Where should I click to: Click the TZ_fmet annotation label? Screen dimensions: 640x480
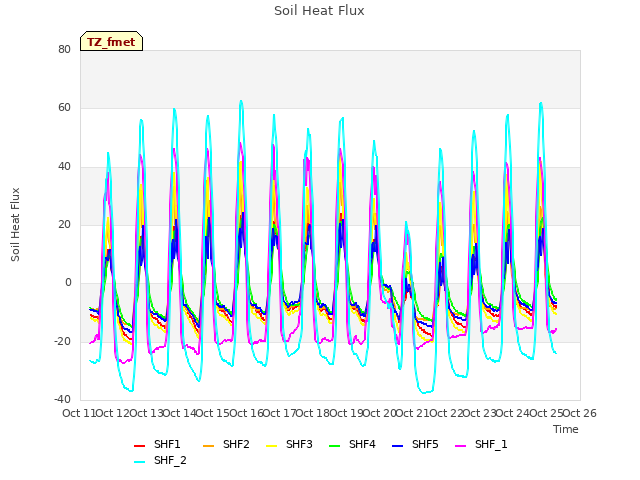(111, 42)
